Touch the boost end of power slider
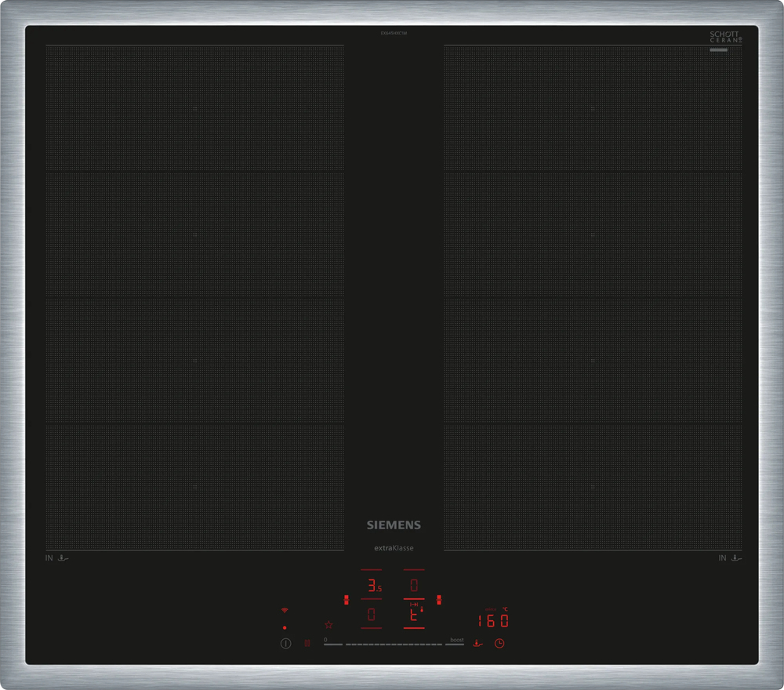The height and width of the screenshot is (690, 784). [x=456, y=641]
